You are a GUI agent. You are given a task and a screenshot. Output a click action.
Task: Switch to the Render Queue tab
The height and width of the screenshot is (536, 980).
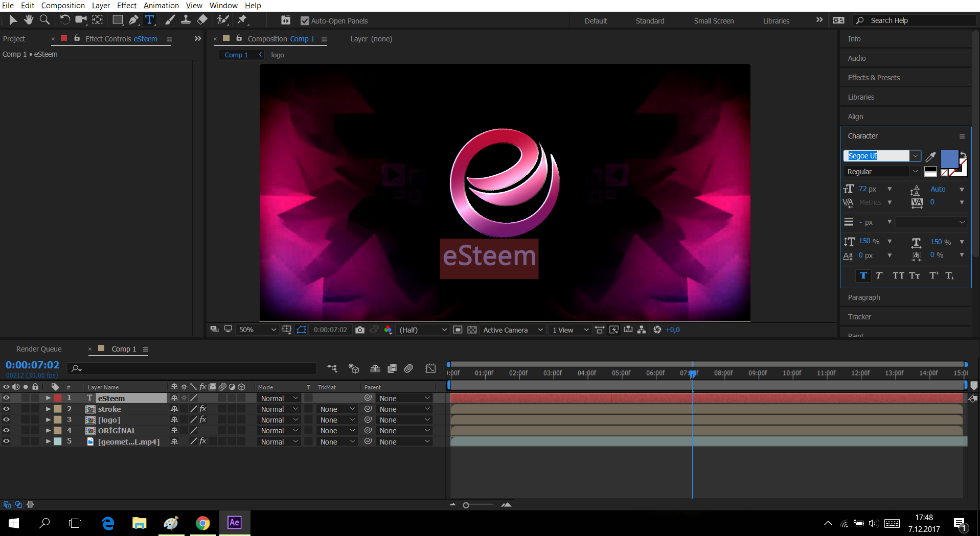coord(39,349)
